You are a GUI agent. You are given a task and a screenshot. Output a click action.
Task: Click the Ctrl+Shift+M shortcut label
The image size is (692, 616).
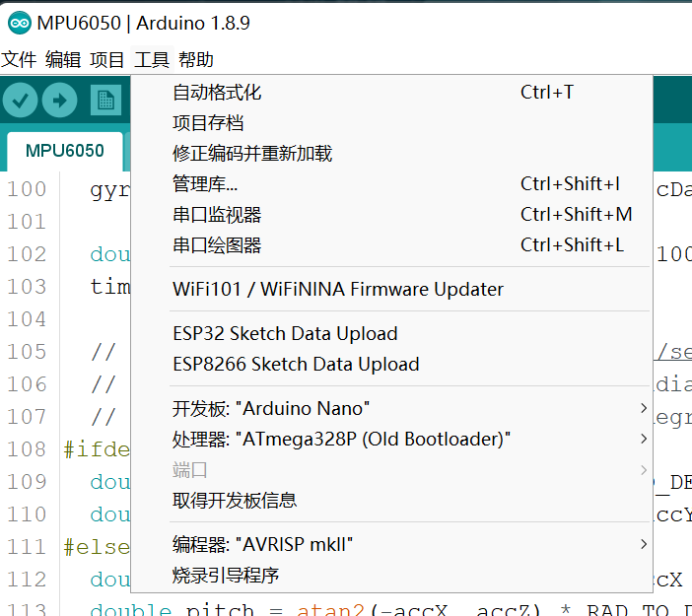point(577,215)
